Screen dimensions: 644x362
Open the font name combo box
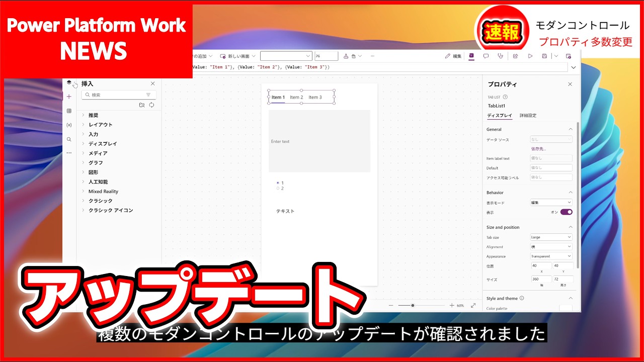(x=286, y=56)
